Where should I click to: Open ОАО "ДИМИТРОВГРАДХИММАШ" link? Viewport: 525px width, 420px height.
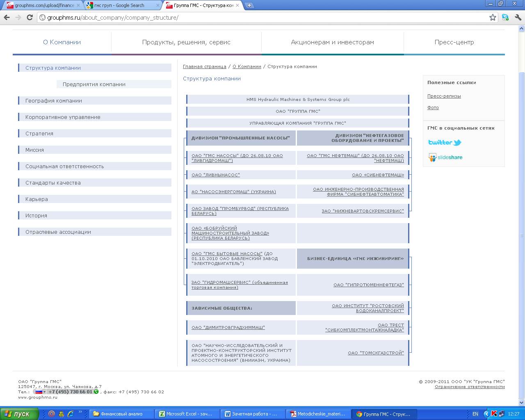pos(228,327)
